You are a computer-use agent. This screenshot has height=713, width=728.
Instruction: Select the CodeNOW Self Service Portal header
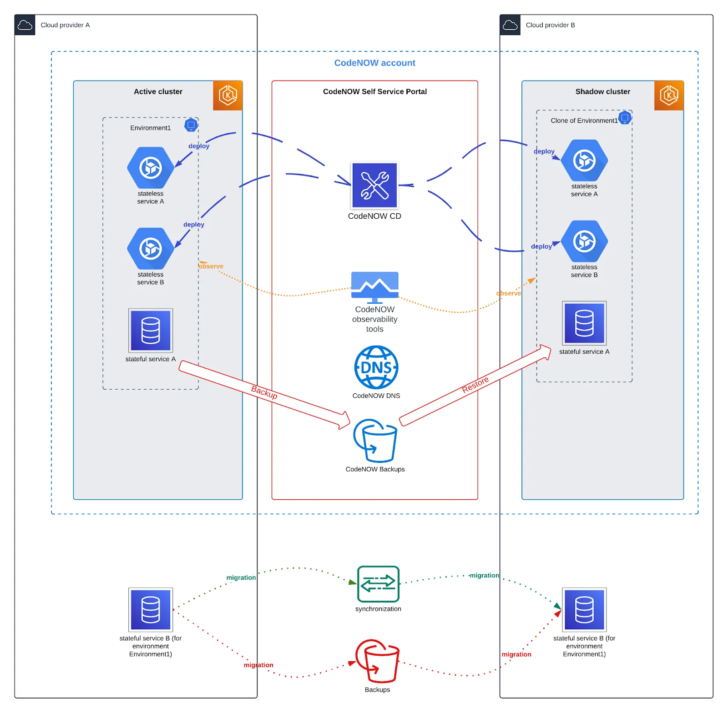tap(374, 91)
